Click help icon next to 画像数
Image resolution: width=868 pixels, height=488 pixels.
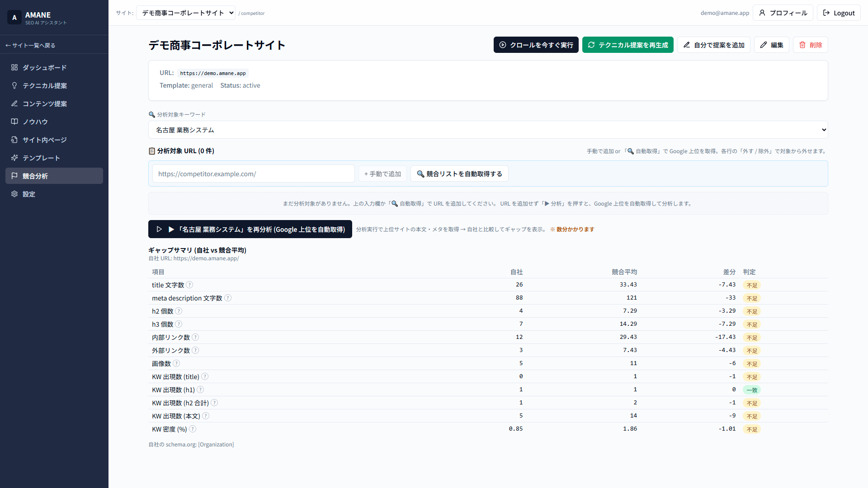[176, 363]
